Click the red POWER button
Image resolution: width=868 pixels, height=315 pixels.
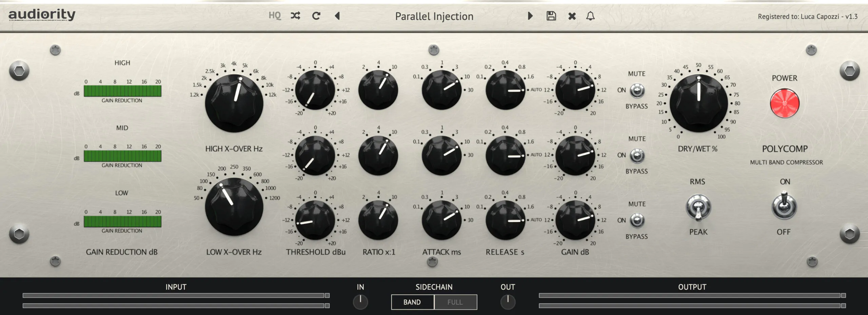tap(785, 103)
